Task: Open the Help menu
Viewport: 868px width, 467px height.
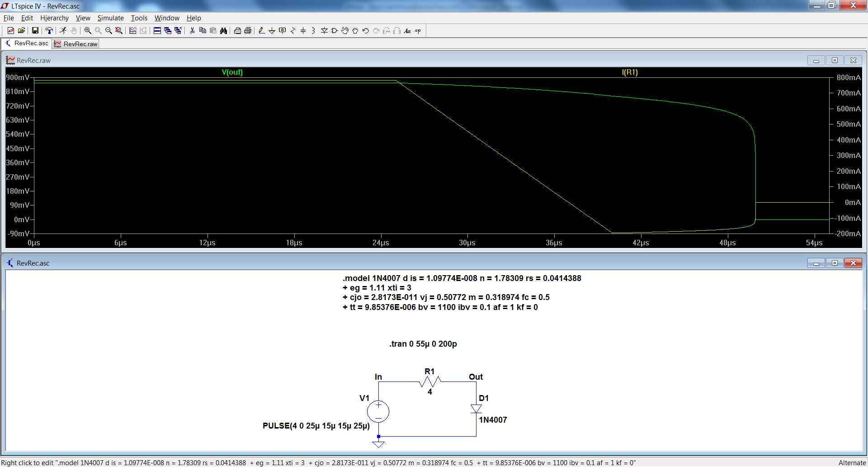Action: pos(194,18)
